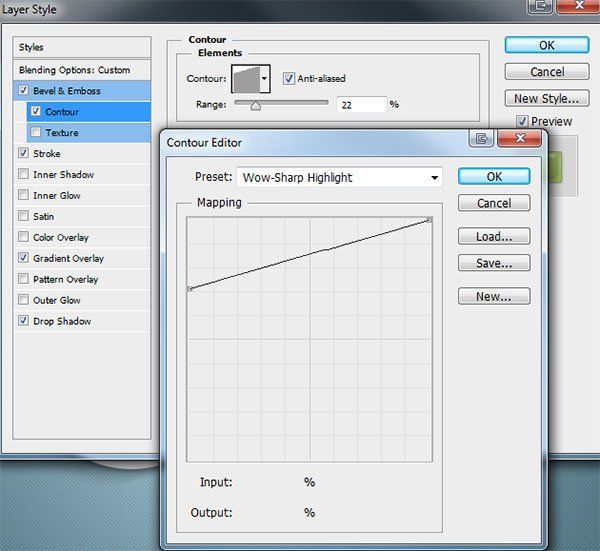600x551 pixels.
Task: Click the Range percentage input field
Action: pyautogui.click(x=362, y=104)
